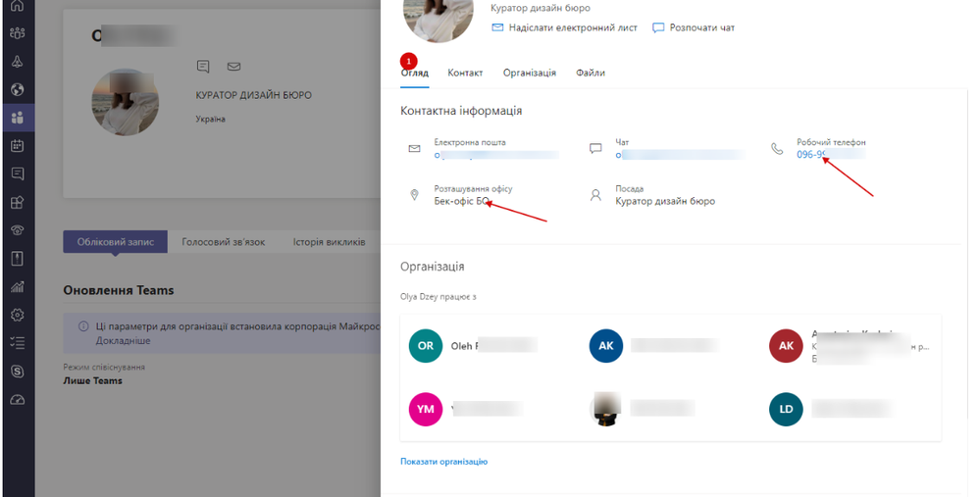980x497 pixels.
Task: Click the rocket deployment icon in sidebar
Action: tap(18, 61)
